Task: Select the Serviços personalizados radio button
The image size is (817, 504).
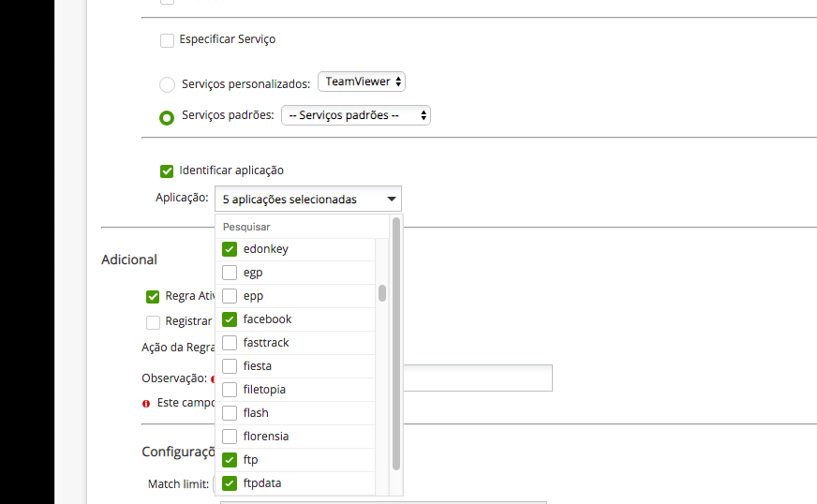Action: click(167, 84)
